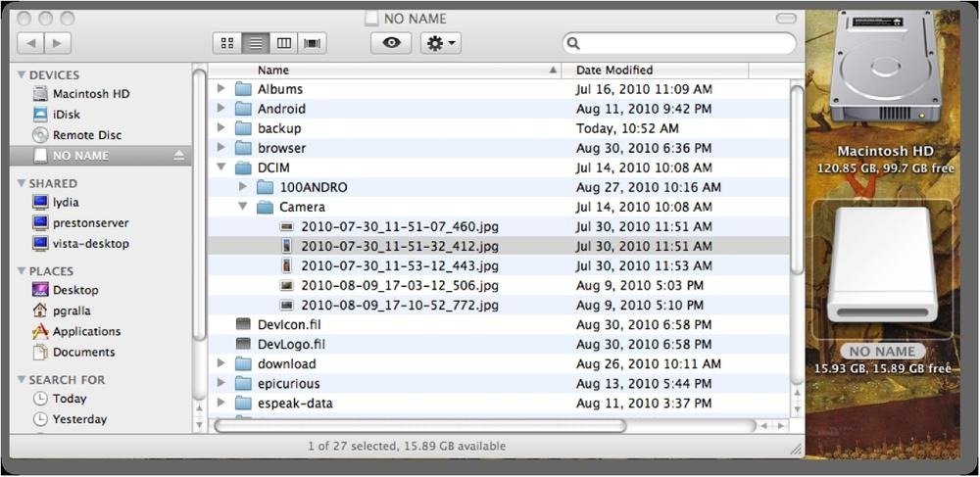This screenshot has width=980, height=477.
Task: Collapse the DEVICES sidebar section
Action: (x=22, y=74)
